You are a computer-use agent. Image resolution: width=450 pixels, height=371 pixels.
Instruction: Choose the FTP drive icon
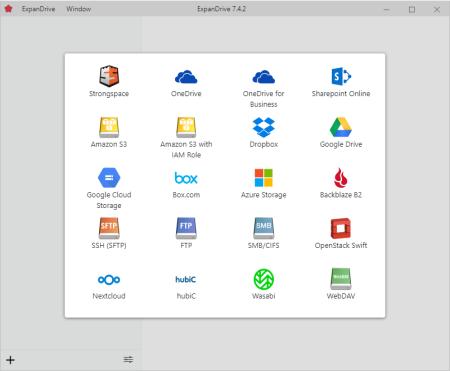[x=186, y=228]
